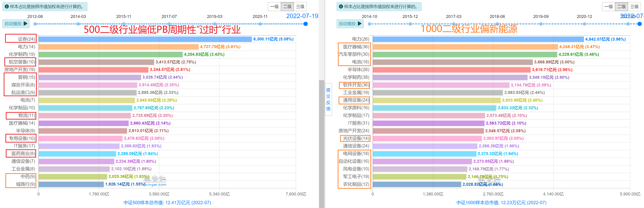The height and width of the screenshot is (208, 644).
Task: Click left timeline marker under 2014-03
Action: (78, 24)
